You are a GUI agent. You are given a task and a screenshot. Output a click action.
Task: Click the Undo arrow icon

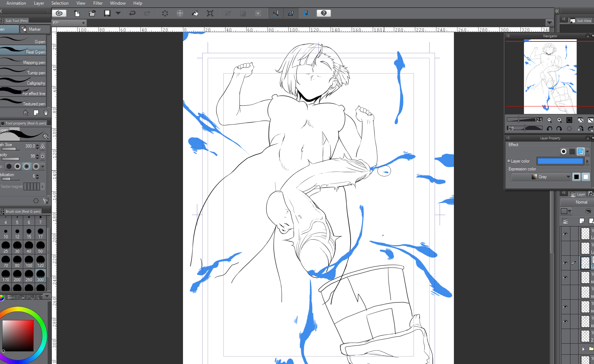click(x=132, y=13)
